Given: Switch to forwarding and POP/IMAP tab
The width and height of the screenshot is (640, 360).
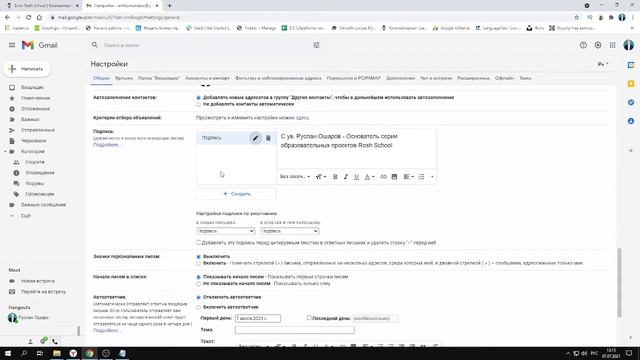Looking at the screenshot, I should tap(353, 78).
